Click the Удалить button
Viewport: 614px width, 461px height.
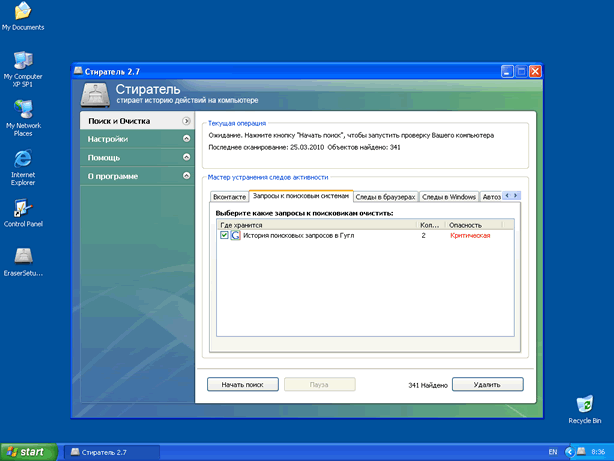coord(487,384)
